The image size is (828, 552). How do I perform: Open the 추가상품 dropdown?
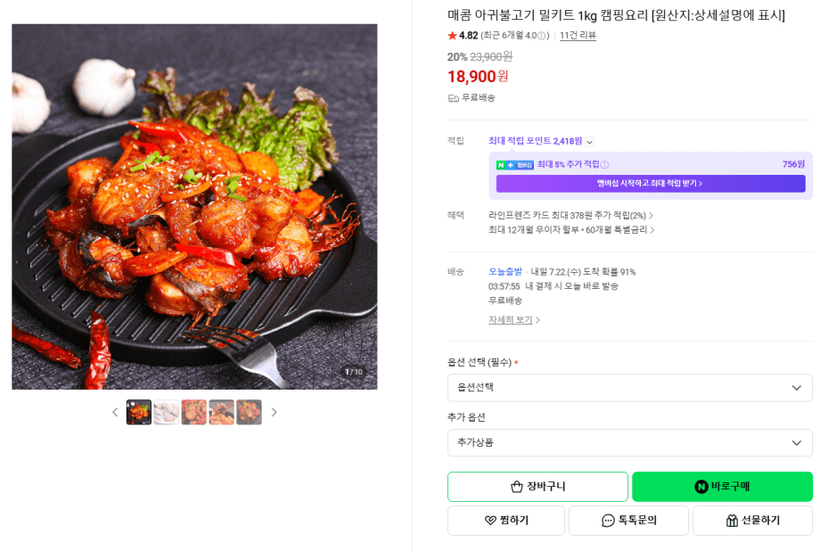click(629, 443)
